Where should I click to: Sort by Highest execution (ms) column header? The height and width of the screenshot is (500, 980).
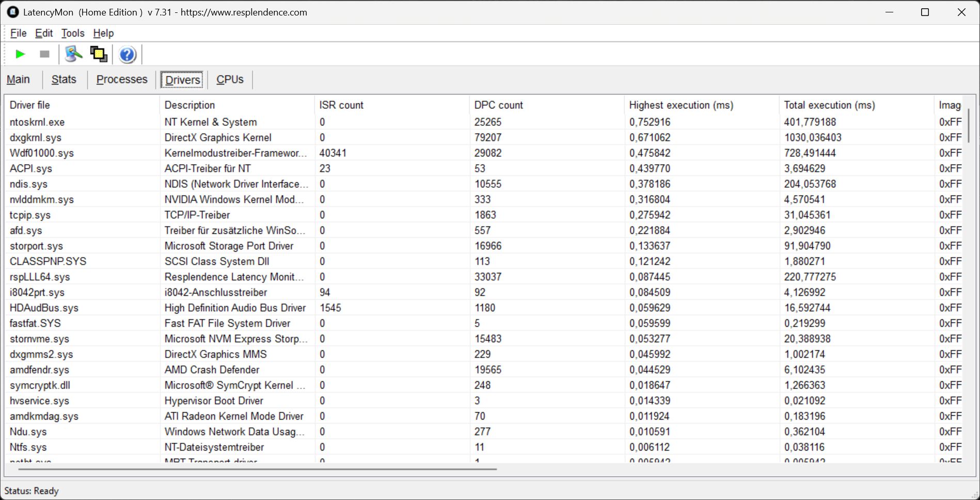tap(681, 105)
